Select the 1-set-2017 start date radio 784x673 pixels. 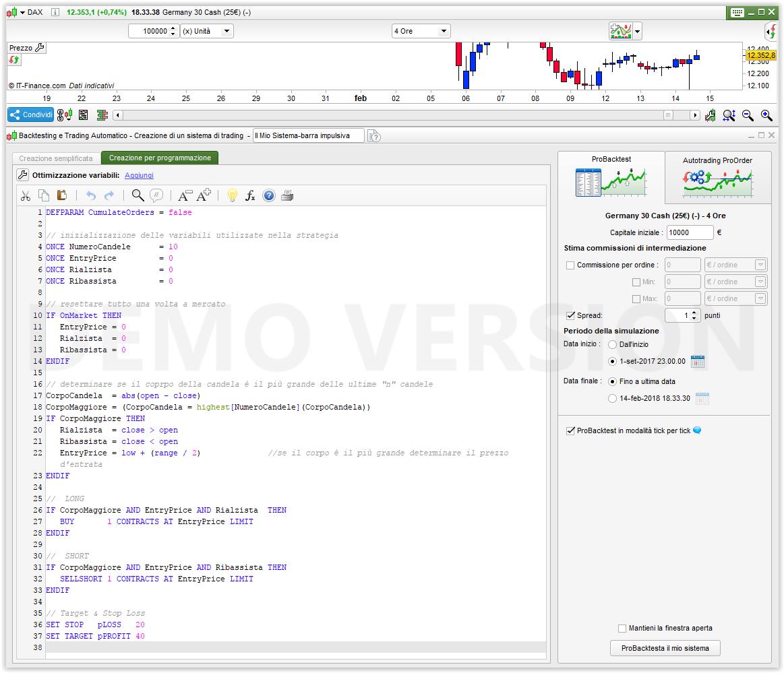[612, 361]
